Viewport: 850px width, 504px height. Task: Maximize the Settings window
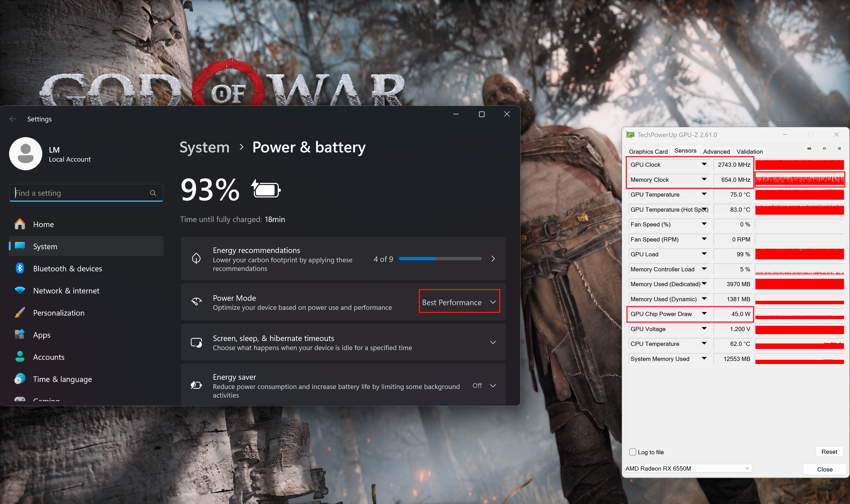tap(481, 114)
